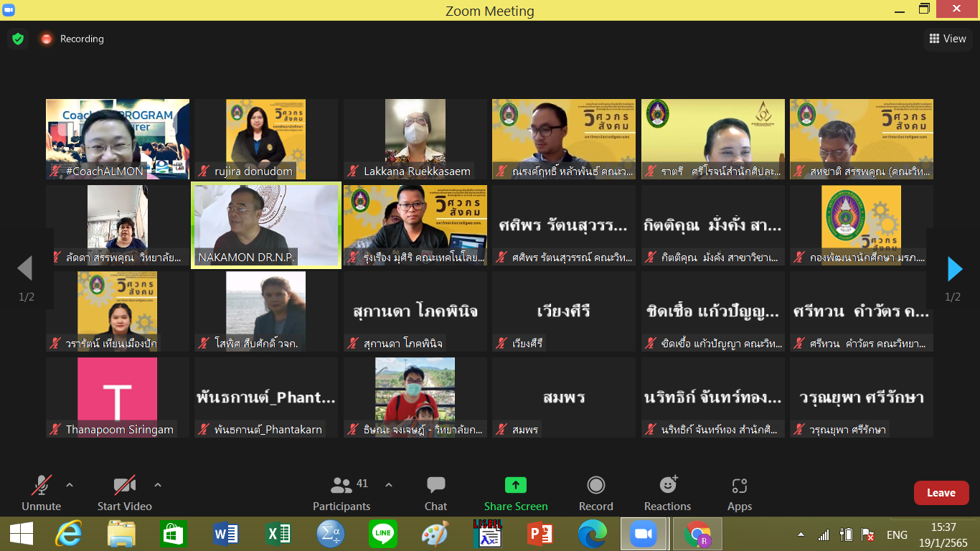Select the วรุณยุพา ศรีรักษา participant tile
This screenshot has width=980, height=551.
click(862, 397)
